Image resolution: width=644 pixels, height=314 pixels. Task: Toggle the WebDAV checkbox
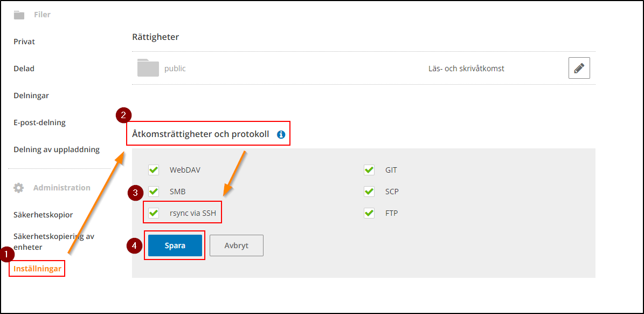point(154,170)
